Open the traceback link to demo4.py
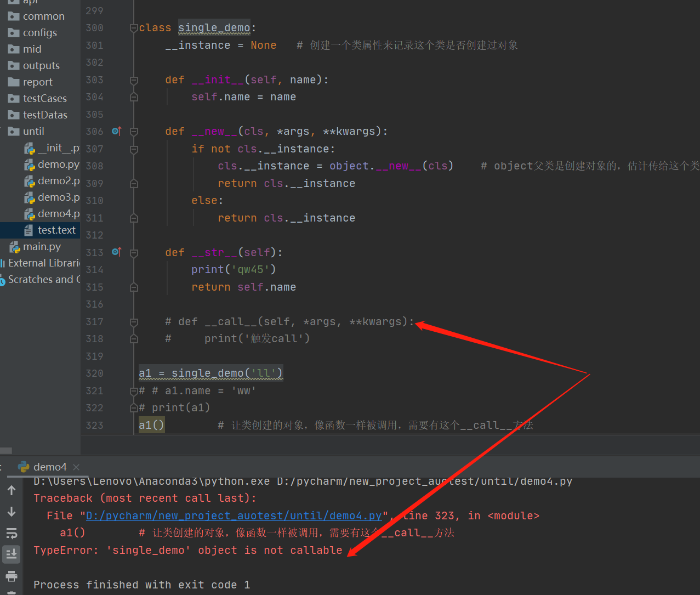700x595 pixels. coord(234,515)
